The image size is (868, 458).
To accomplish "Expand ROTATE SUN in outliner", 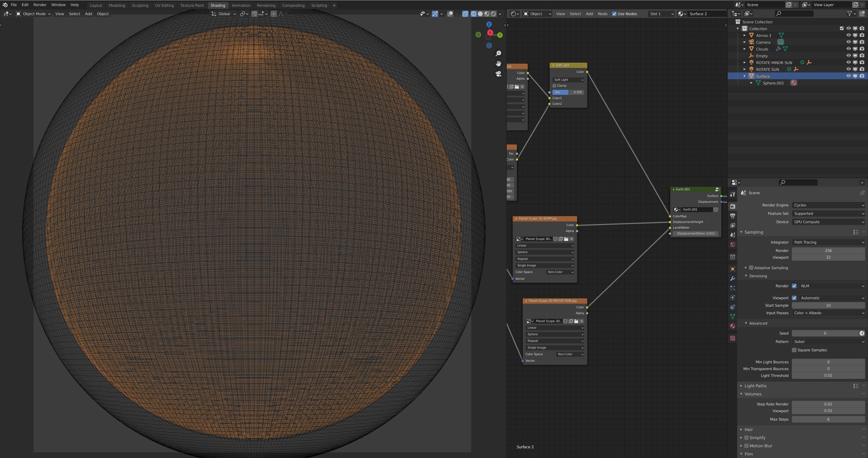I will (745, 70).
